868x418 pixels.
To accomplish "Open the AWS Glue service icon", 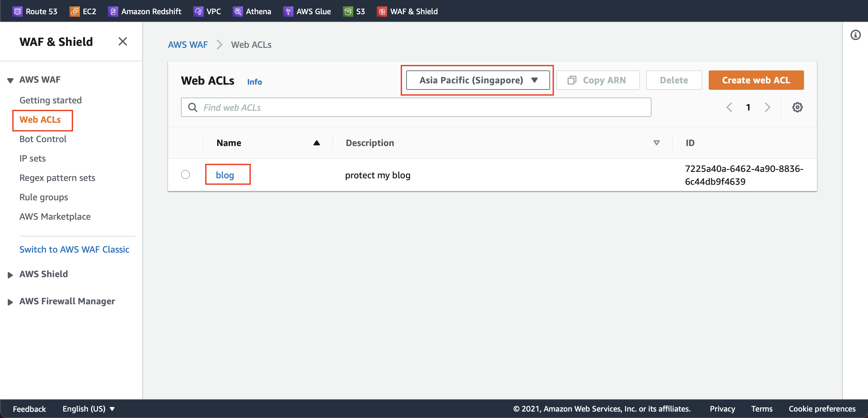I will point(288,11).
